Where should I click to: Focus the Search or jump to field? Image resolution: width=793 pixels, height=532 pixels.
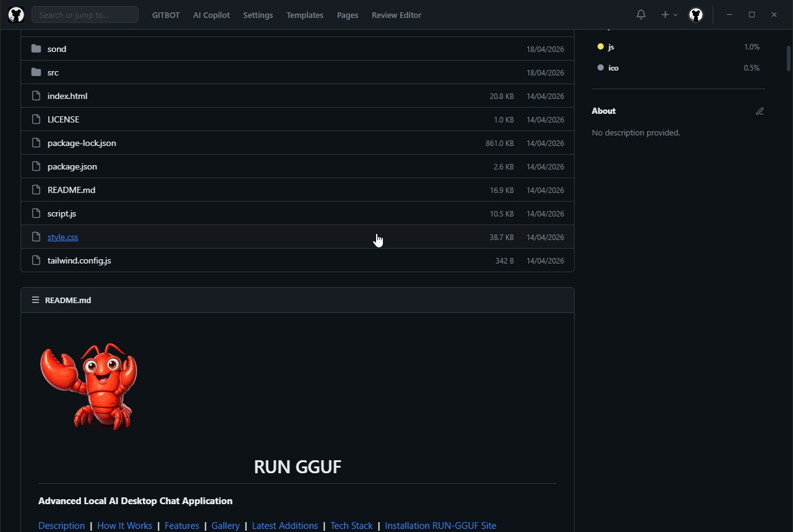[85, 15]
